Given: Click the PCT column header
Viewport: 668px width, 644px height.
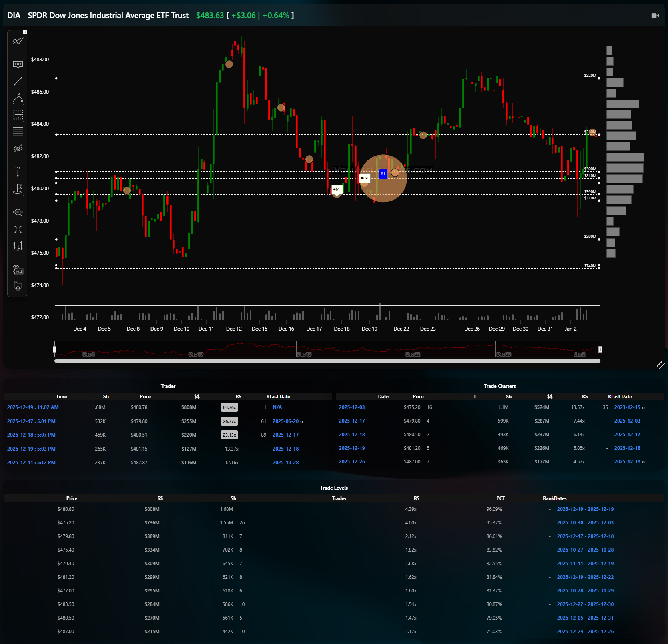Looking at the screenshot, I should click(500, 498).
